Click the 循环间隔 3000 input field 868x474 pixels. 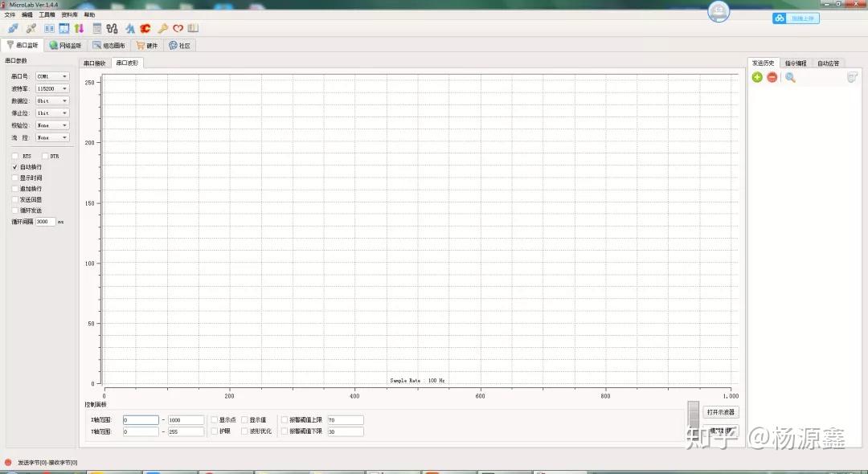[45, 221]
